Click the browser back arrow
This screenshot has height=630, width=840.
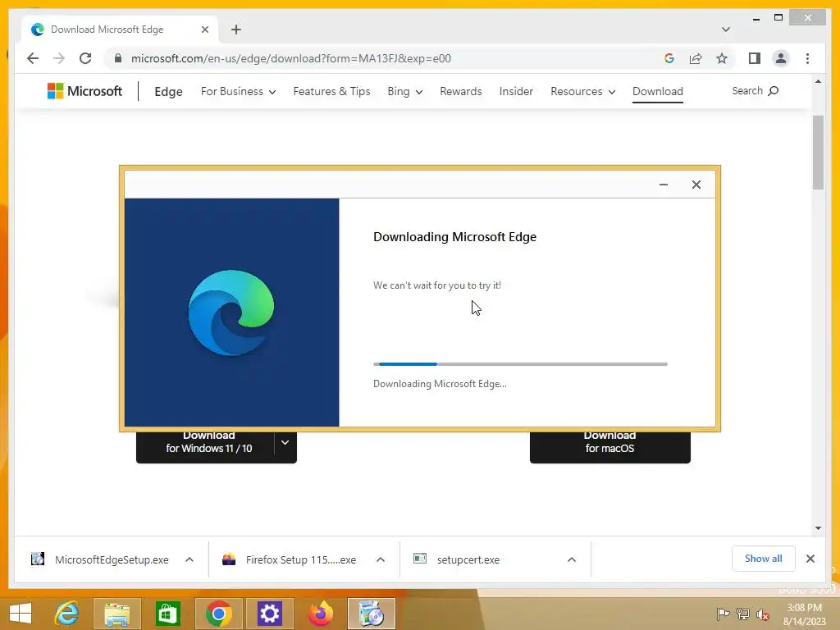coord(33,58)
